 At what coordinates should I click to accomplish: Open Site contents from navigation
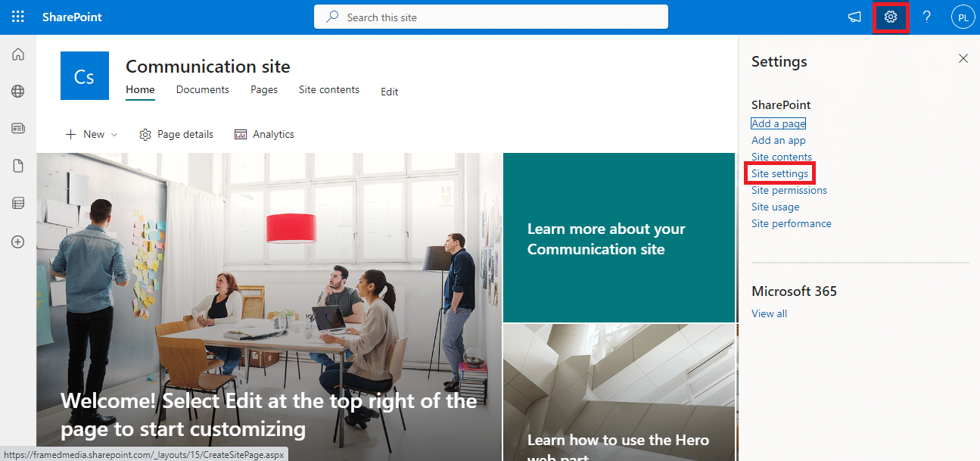click(328, 89)
